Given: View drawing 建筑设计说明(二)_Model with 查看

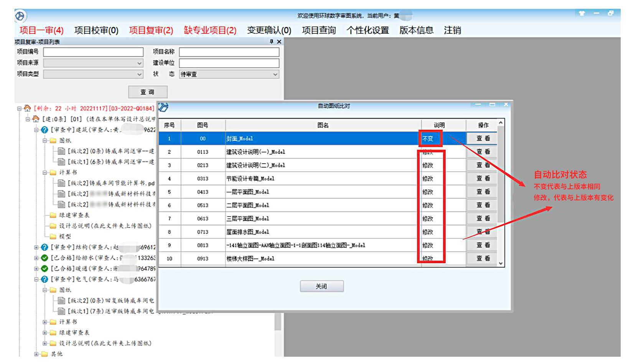Looking at the screenshot, I should tap(482, 165).
